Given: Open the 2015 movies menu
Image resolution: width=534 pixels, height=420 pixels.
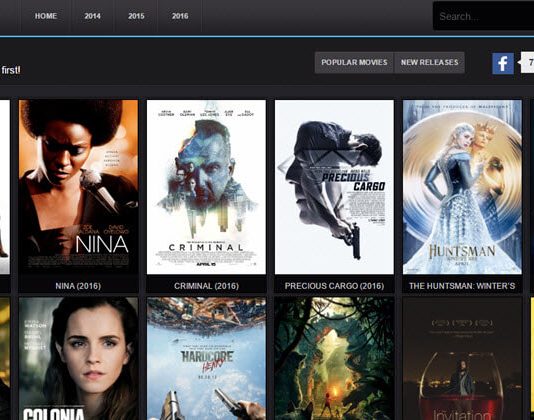Looking at the screenshot, I should [136, 16].
